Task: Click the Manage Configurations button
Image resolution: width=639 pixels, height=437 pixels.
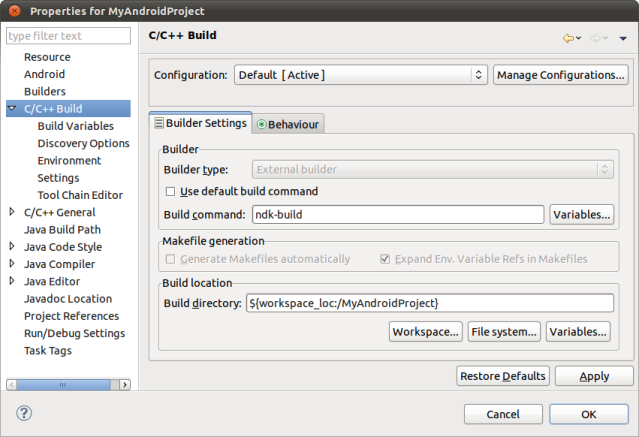Action: pos(561,75)
